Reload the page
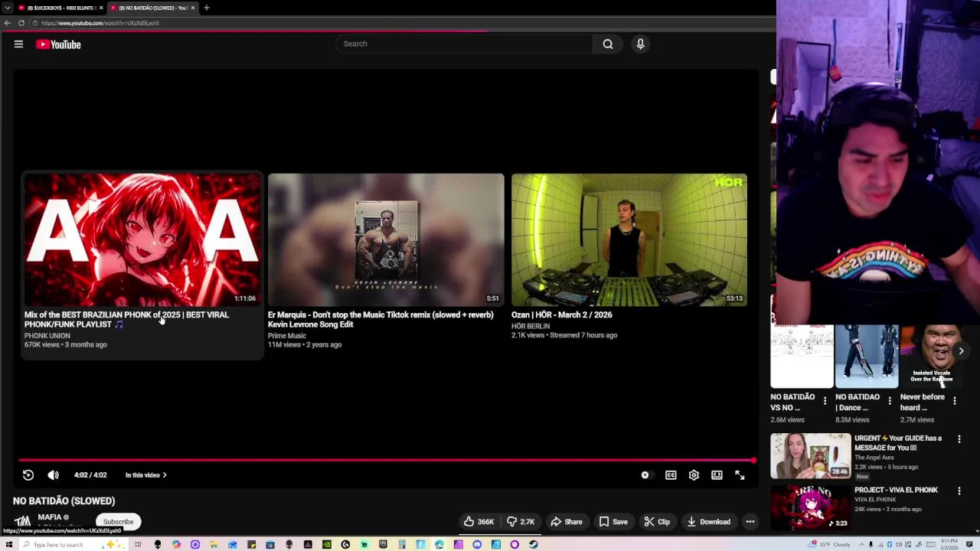The image size is (980, 551). (x=21, y=23)
